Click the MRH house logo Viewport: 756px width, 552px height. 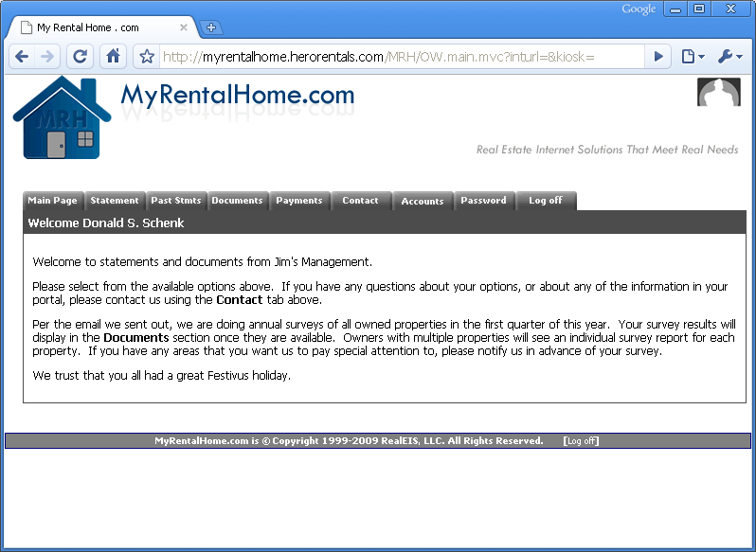(x=62, y=117)
